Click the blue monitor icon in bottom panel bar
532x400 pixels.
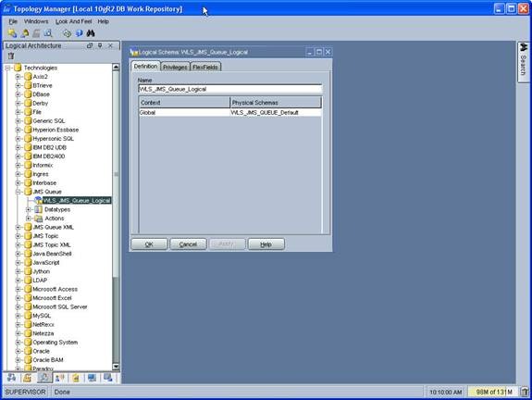point(92,378)
